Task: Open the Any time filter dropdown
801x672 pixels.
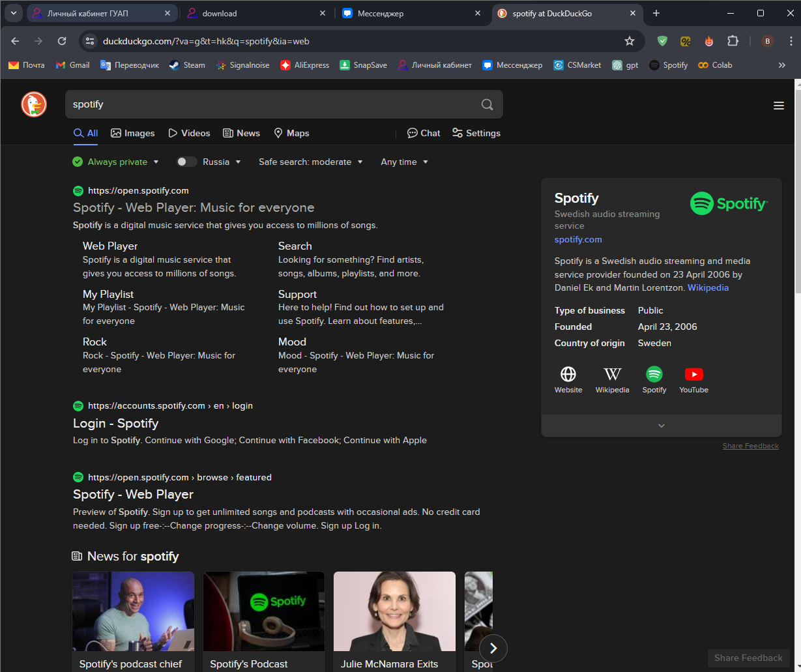Action: (x=405, y=162)
